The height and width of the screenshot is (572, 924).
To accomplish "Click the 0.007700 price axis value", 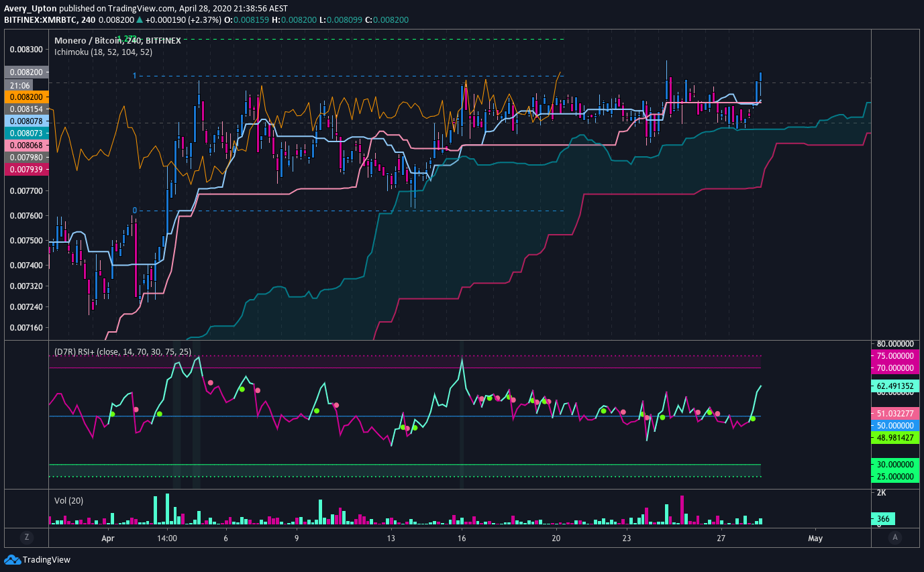I will coord(26,191).
